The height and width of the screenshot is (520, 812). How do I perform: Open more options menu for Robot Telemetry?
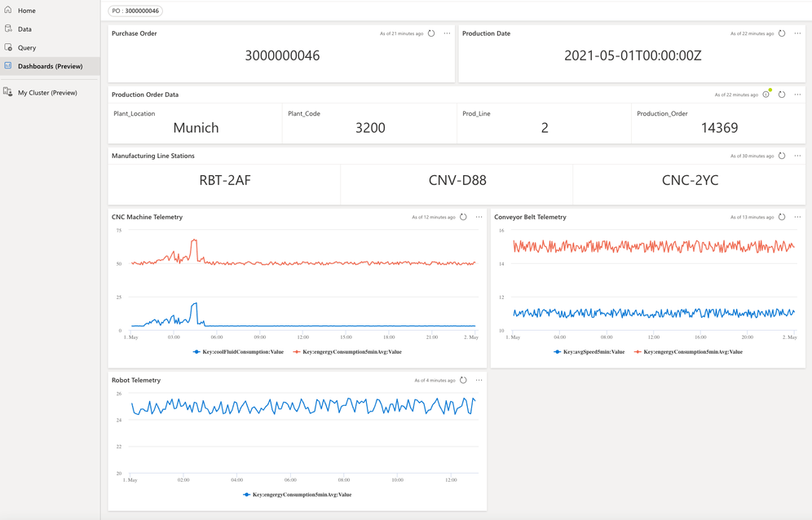(479, 380)
